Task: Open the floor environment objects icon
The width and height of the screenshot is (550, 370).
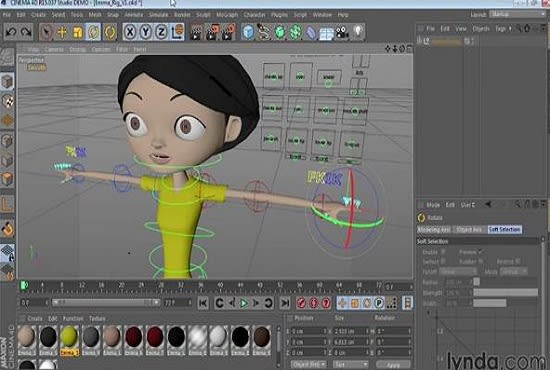Action: [327, 33]
